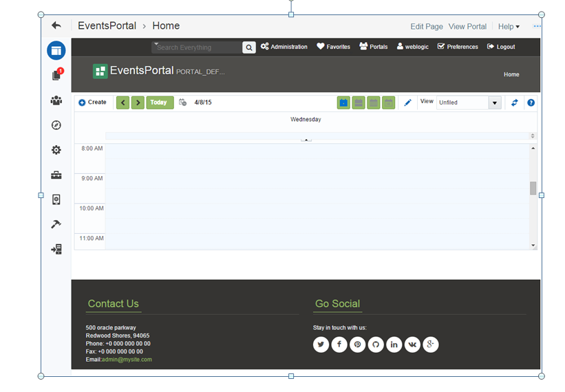Switch to Week view calendar icon
This screenshot has height=392, width=565.
point(359,103)
